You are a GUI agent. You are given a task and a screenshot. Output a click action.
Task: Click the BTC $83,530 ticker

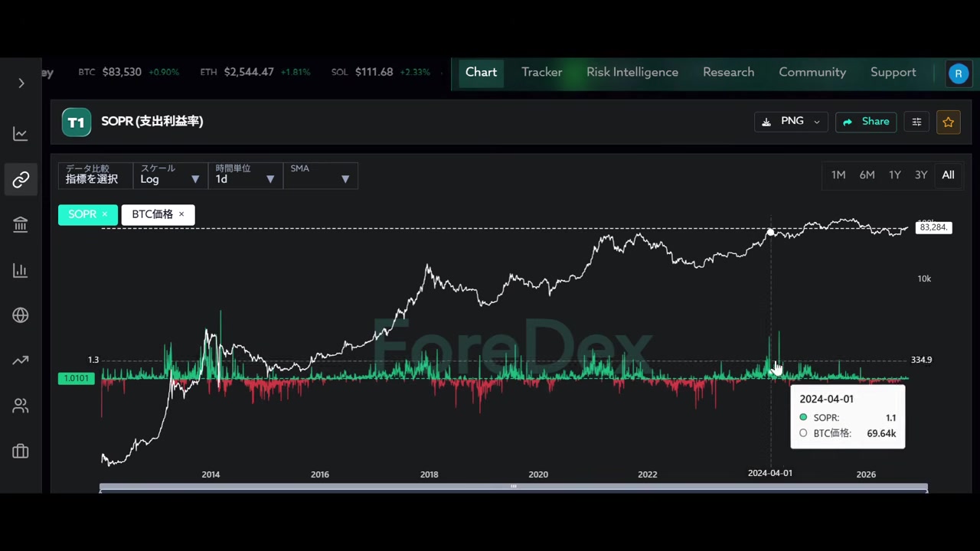[x=128, y=72]
